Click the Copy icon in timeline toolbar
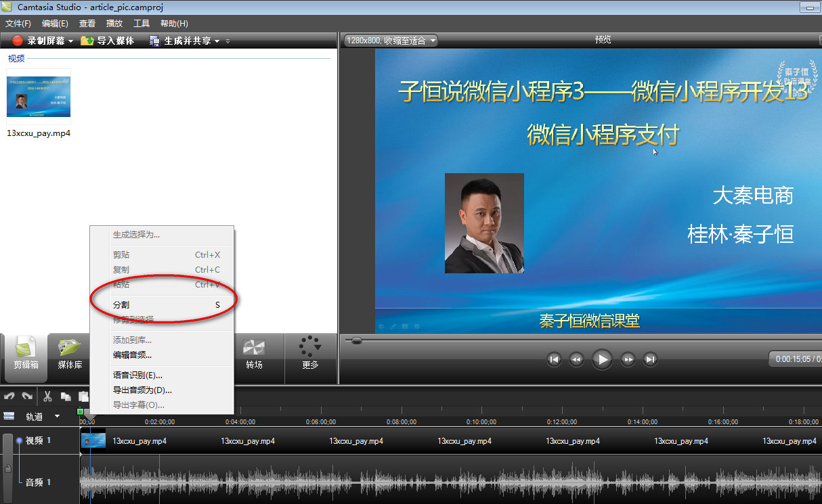This screenshot has width=822, height=504. click(66, 396)
